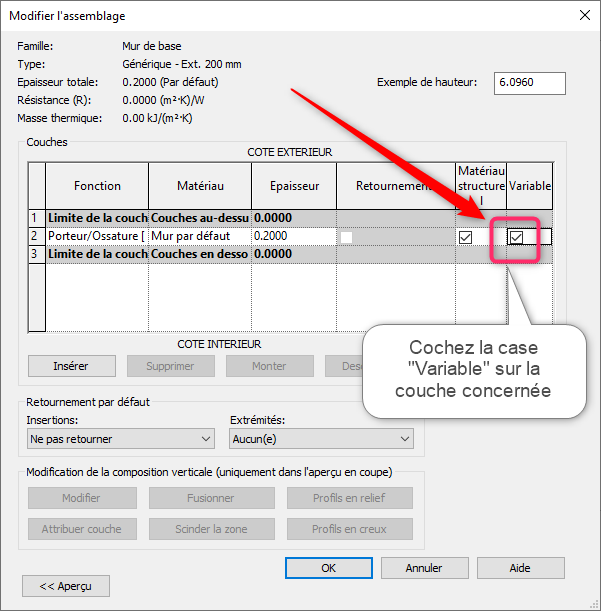This screenshot has width=601, height=611.
Task: Select row 1 by its number header
Action: [36, 217]
